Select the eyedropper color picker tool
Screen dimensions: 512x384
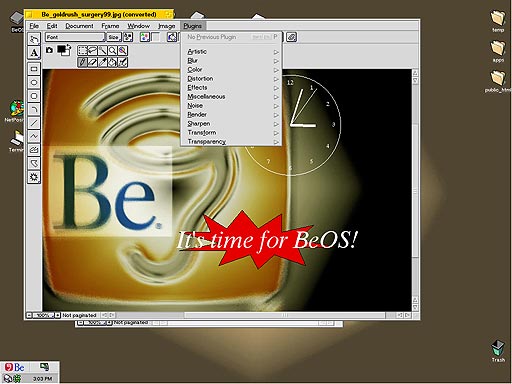point(103,62)
